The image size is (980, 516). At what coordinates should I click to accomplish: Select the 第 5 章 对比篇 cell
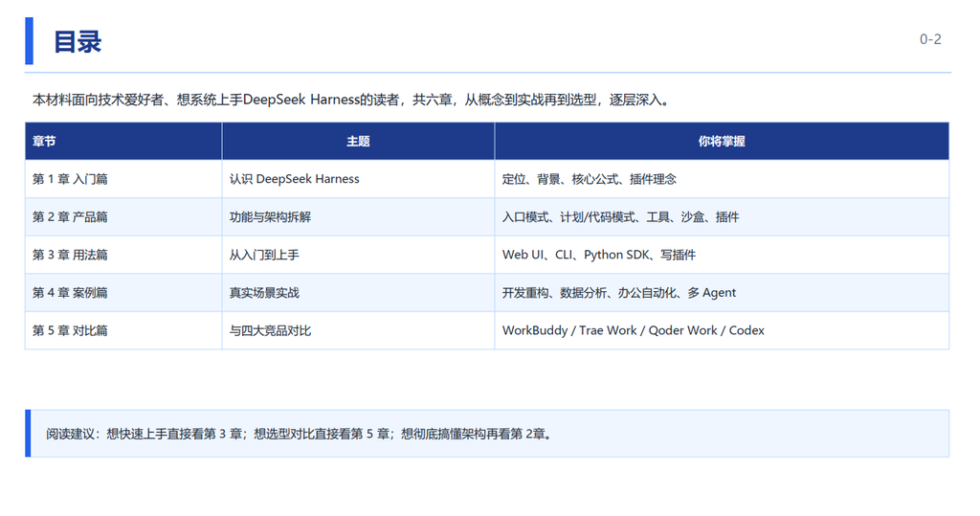point(123,330)
